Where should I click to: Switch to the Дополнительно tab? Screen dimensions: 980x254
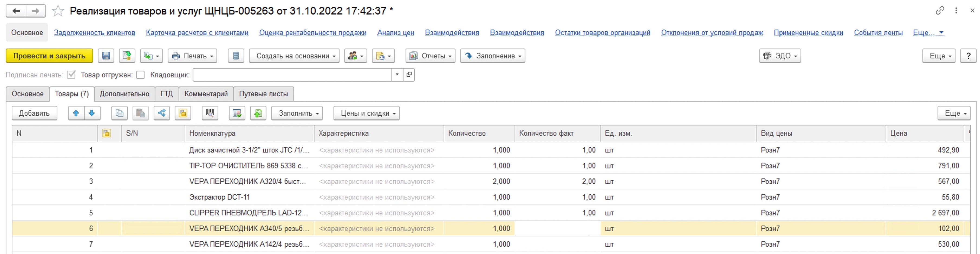124,94
